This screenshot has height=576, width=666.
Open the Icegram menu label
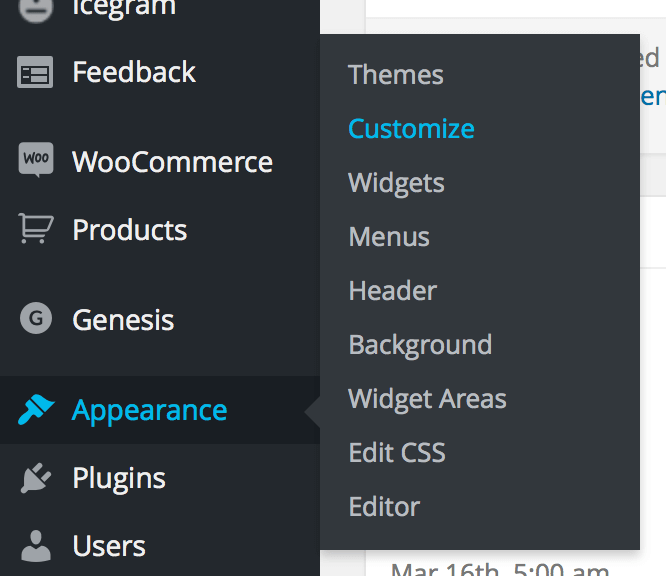(124, 8)
